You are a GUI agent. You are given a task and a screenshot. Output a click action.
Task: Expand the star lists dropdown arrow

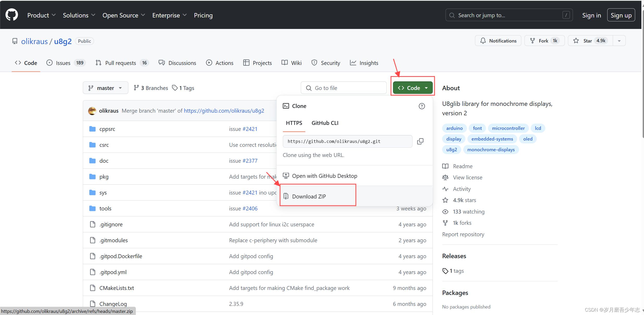click(619, 41)
